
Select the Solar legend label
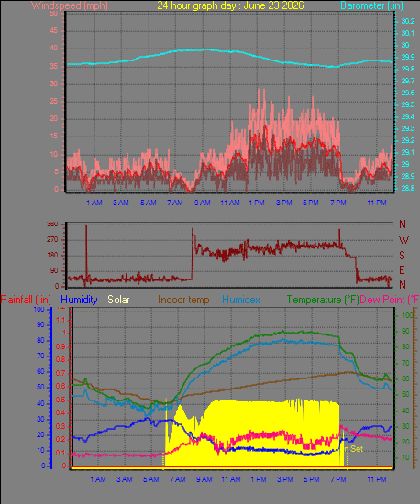point(118,300)
